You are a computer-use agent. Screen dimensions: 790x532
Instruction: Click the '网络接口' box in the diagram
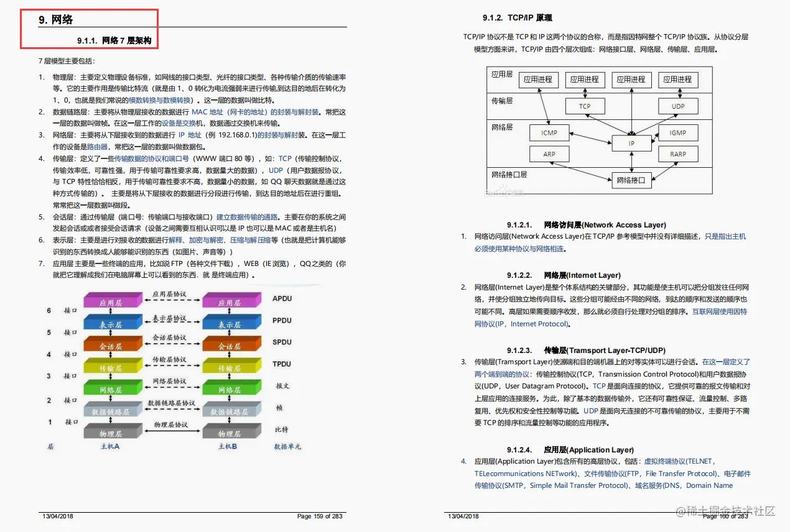[x=631, y=181]
